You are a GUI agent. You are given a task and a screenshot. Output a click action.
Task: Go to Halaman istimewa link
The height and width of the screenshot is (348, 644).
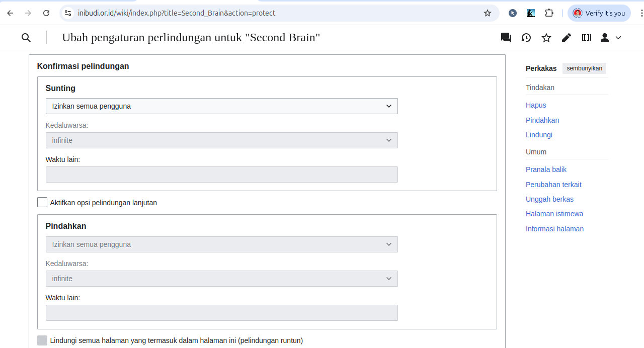tap(554, 214)
